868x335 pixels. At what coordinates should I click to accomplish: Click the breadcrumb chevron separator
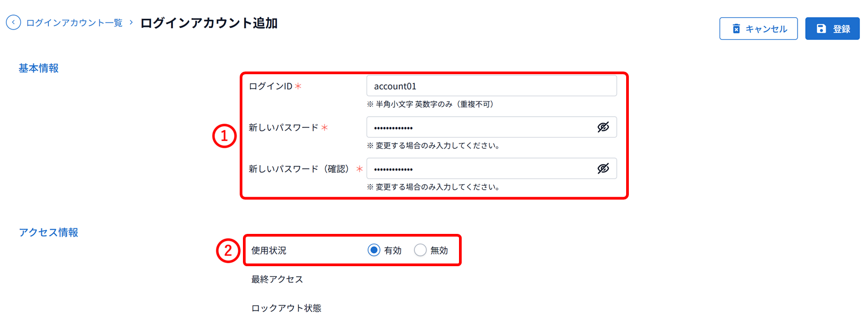[x=131, y=23]
